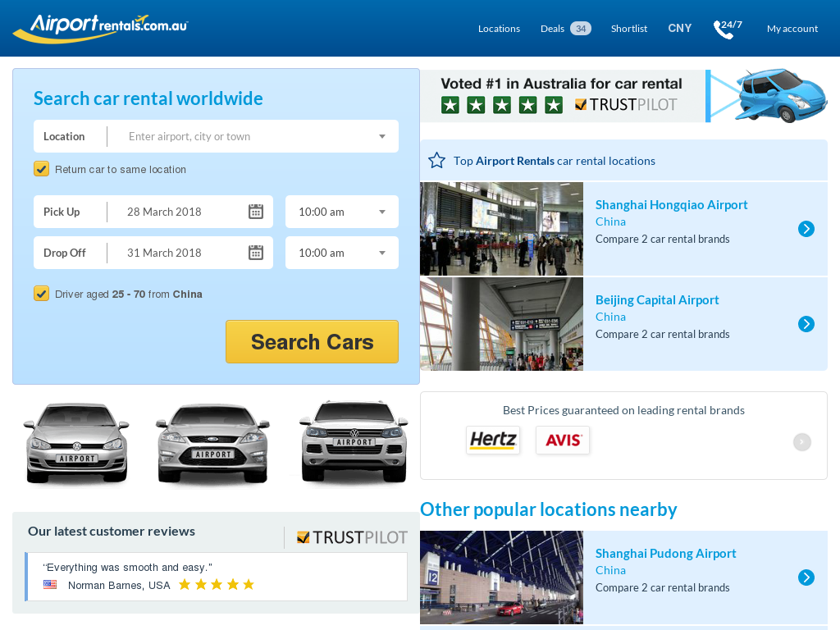Click "Search car rental worldwide" heading
Viewport: 840px width, 630px height.
click(148, 98)
